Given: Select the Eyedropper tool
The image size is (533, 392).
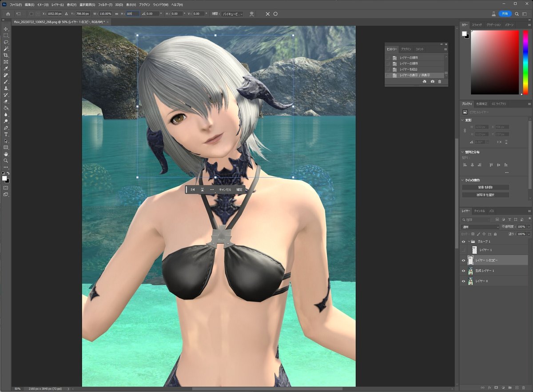Looking at the screenshot, I should click(x=6, y=68).
